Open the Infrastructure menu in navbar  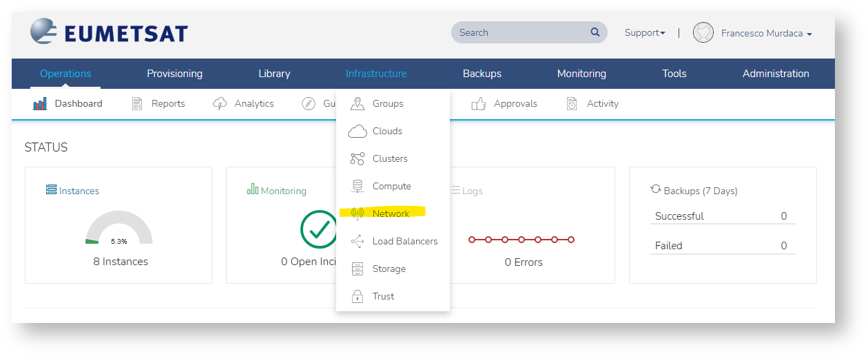[x=375, y=74]
